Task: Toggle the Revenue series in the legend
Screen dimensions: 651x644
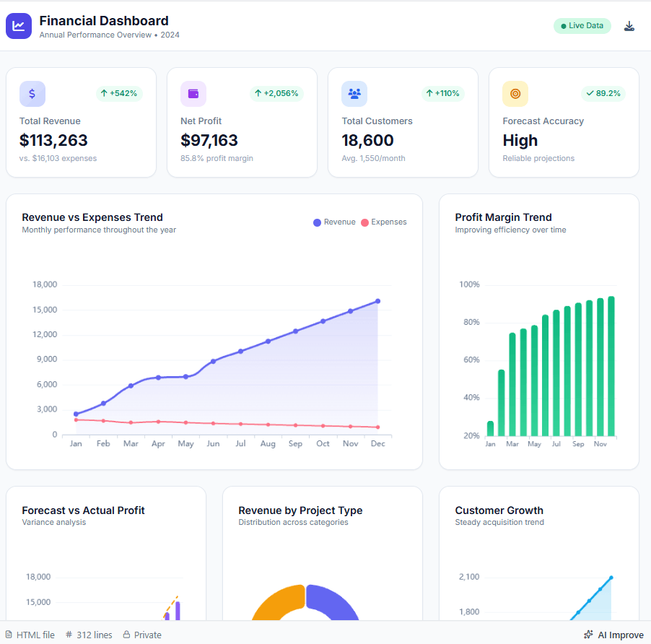Action: [334, 222]
